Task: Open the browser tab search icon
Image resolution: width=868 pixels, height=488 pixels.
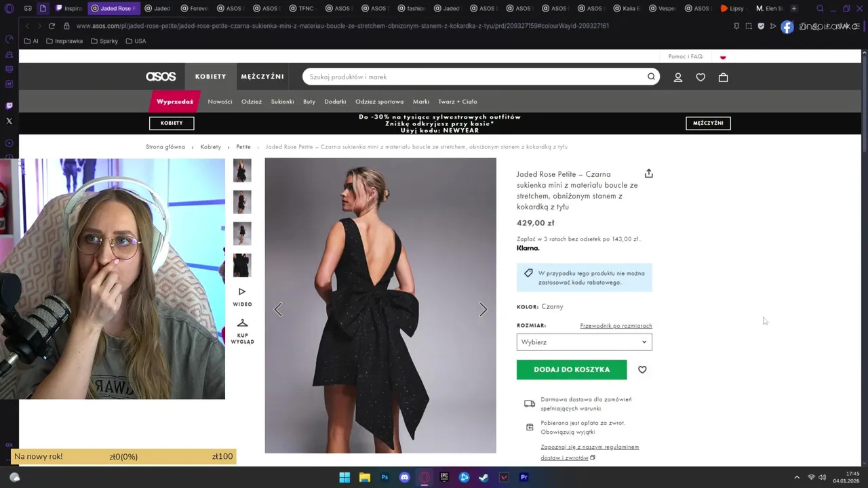Action: coord(820,8)
